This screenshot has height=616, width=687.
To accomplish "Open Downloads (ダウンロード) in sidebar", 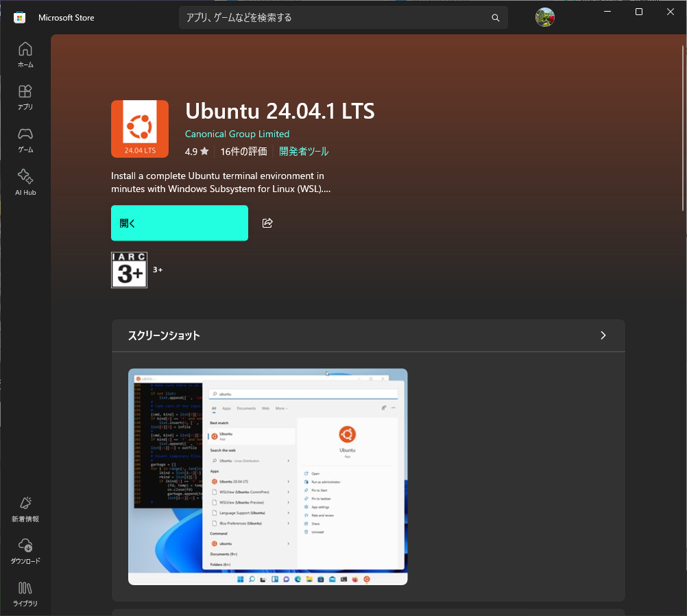I will 25,552.
